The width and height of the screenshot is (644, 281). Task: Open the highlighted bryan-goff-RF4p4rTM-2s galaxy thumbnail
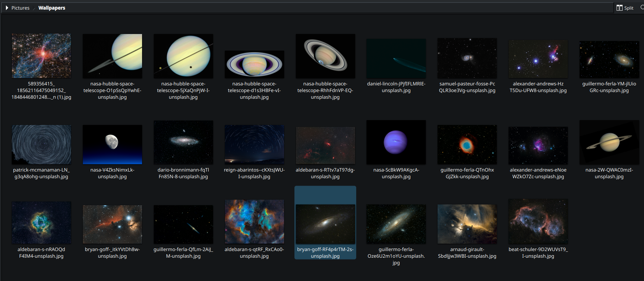click(x=326, y=224)
